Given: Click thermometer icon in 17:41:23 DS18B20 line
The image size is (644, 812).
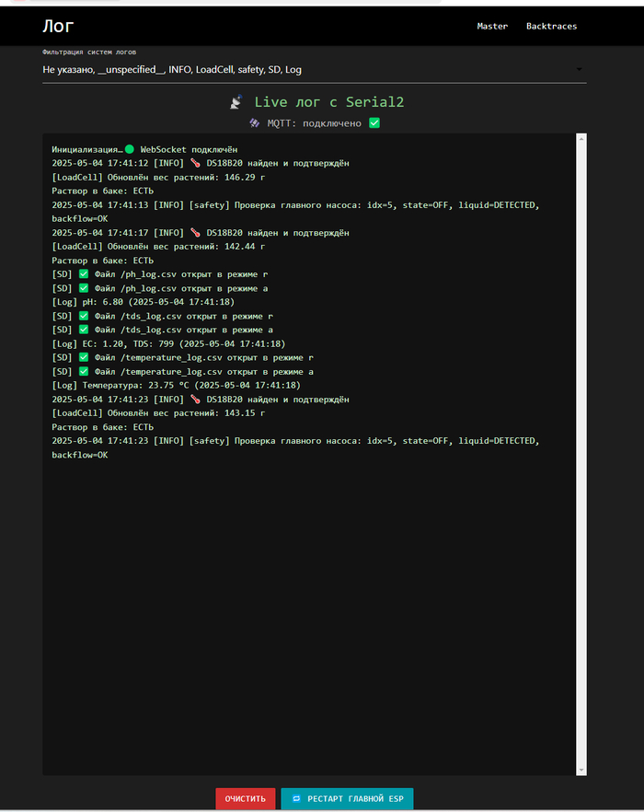Looking at the screenshot, I should (x=195, y=400).
